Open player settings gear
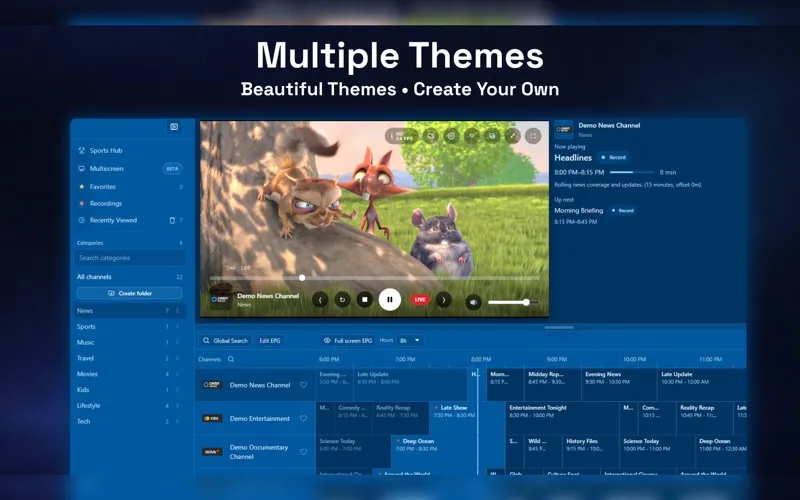 tap(451, 136)
